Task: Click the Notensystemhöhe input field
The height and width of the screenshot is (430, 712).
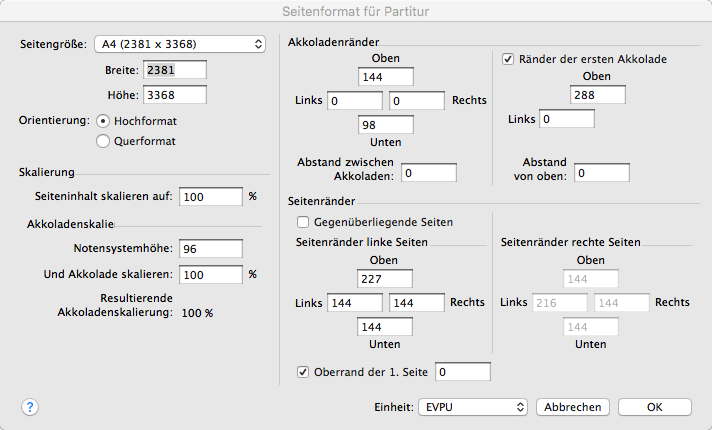Action: 210,248
